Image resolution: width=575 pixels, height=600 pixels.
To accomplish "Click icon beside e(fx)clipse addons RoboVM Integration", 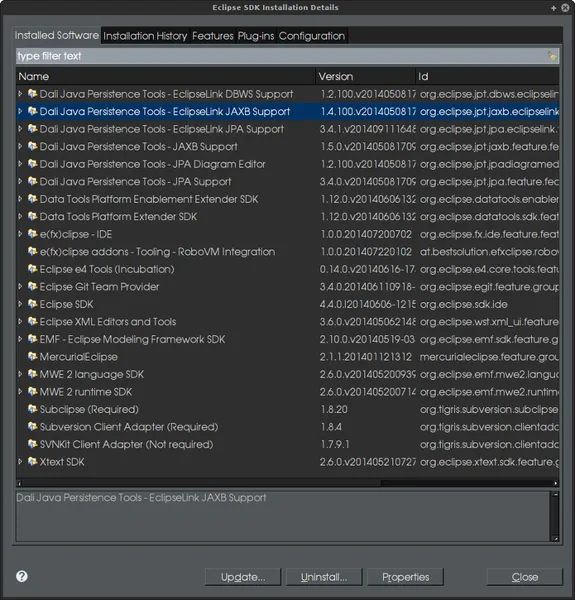I will click(x=33, y=251).
